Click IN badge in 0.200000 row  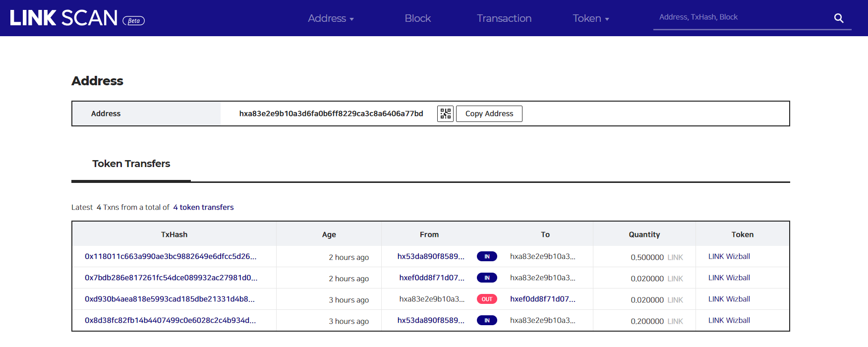click(x=487, y=320)
